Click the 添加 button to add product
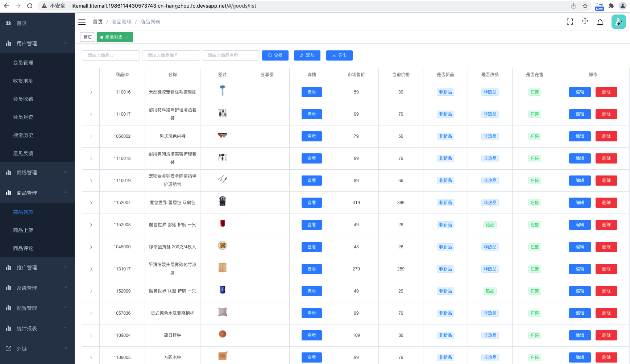Screen dimensions: 630x364 [x=307, y=55]
